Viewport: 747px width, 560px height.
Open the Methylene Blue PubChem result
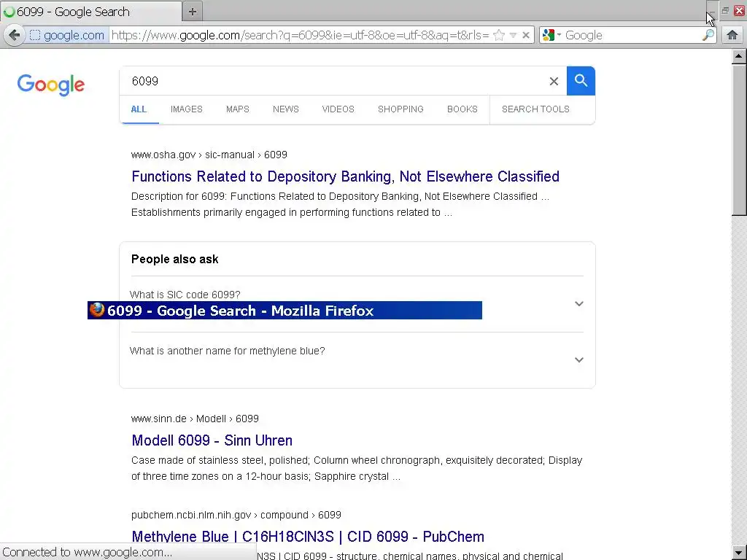click(308, 537)
